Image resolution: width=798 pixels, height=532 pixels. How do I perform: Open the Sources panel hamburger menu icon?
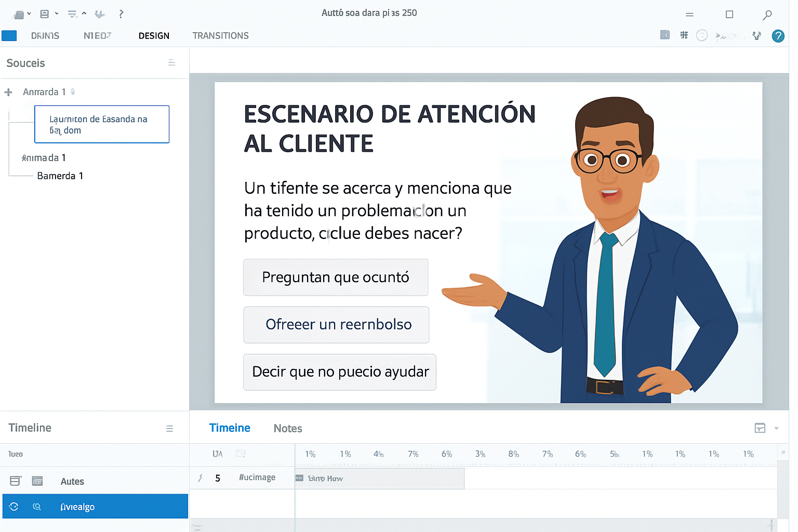coord(172,62)
